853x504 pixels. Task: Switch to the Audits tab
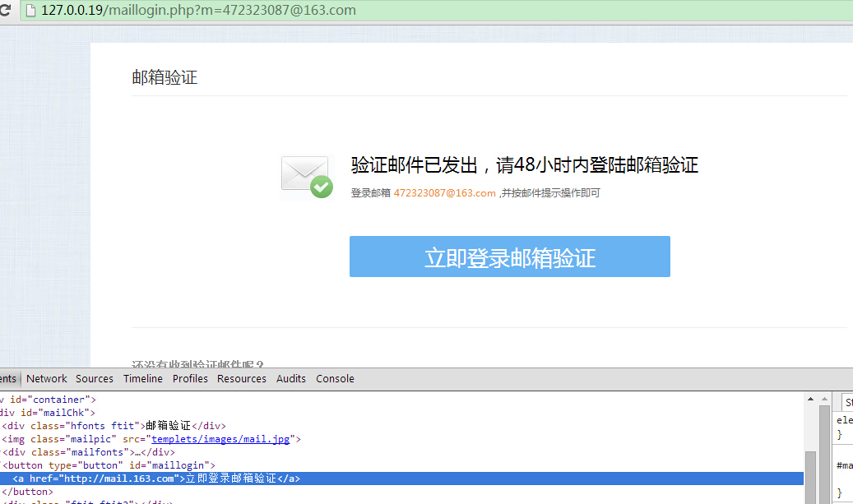(290, 378)
